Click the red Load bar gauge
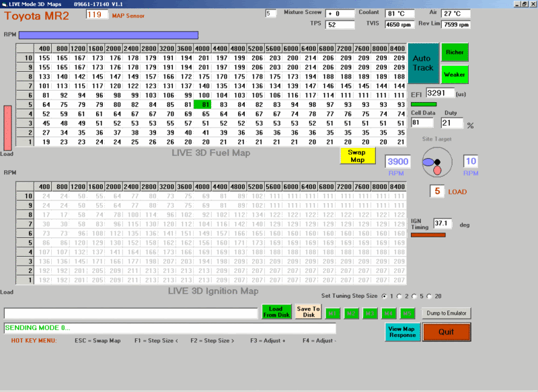 click(x=7, y=128)
